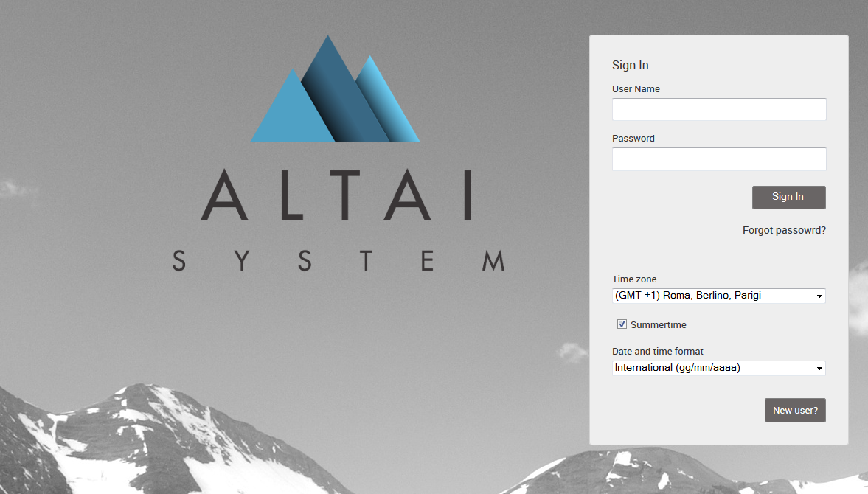Viewport: 868px width, 494px height.
Task: Click the Password label
Action: pyautogui.click(x=633, y=139)
